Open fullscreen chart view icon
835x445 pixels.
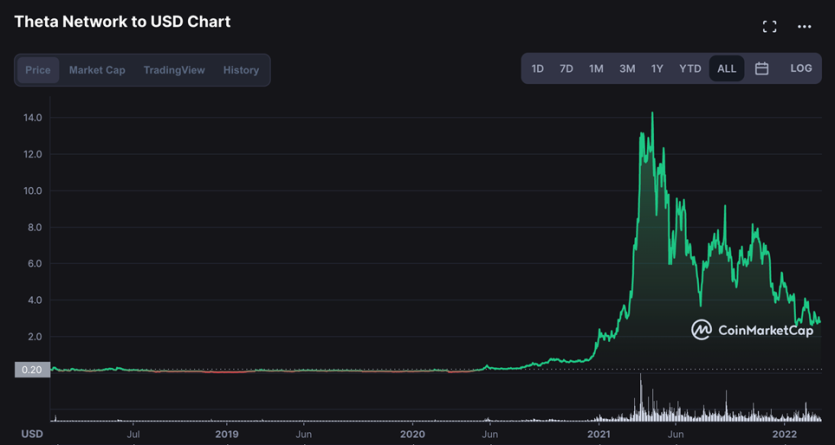(x=769, y=27)
